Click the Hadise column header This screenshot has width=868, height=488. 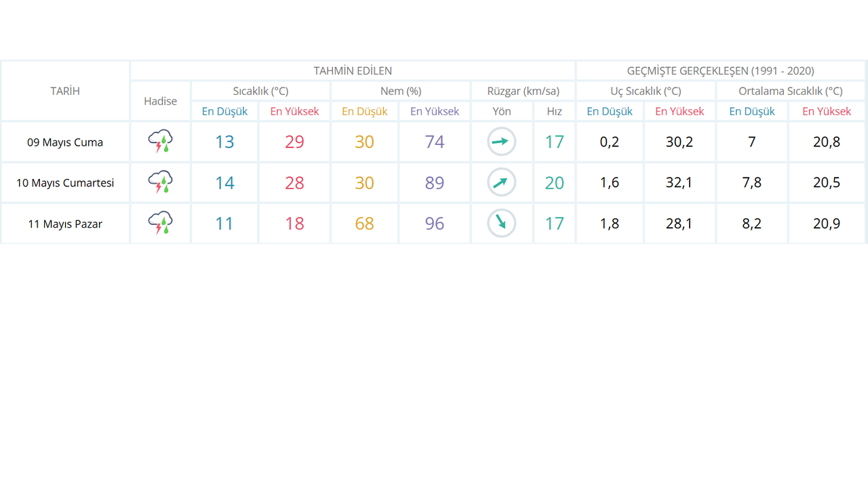pos(160,101)
